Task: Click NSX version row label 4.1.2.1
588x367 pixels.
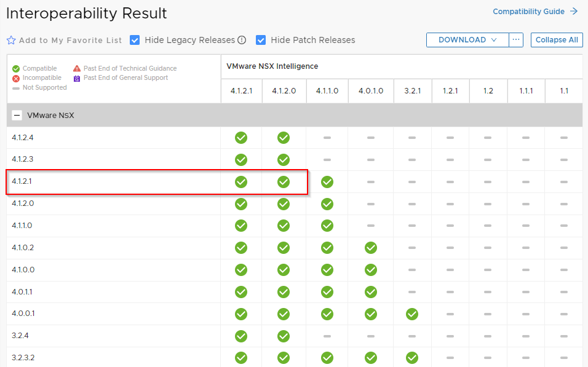Action: coord(22,181)
